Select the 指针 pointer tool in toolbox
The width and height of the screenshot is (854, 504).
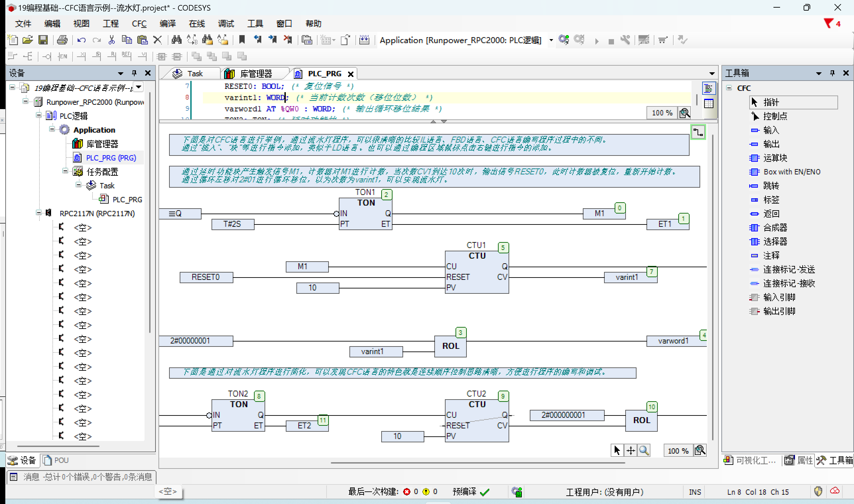[793, 102]
